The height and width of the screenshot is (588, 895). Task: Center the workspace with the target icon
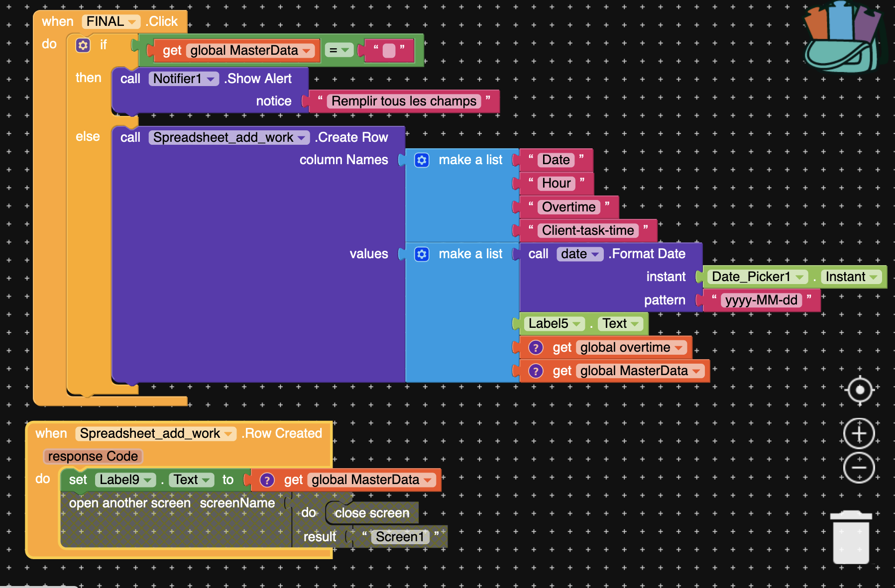click(860, 390)
